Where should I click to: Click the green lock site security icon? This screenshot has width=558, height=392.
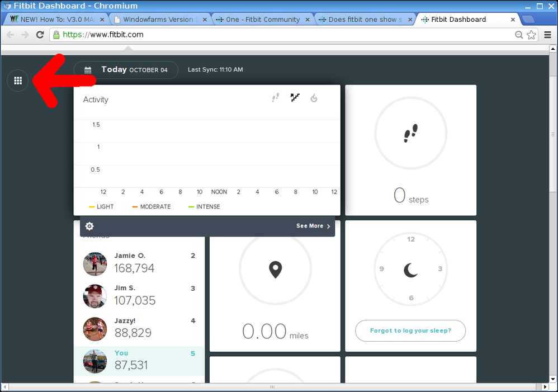click(x=56, y=35)
